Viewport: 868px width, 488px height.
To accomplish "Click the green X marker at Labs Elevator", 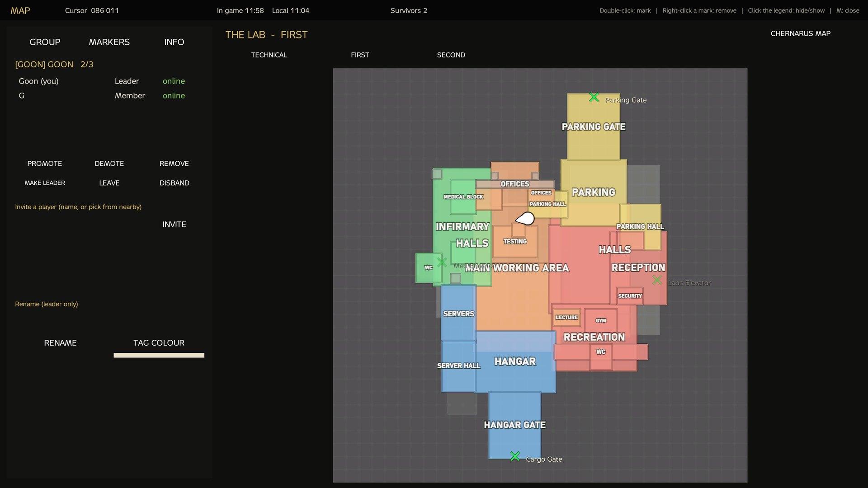I will (x=657, y=280).
